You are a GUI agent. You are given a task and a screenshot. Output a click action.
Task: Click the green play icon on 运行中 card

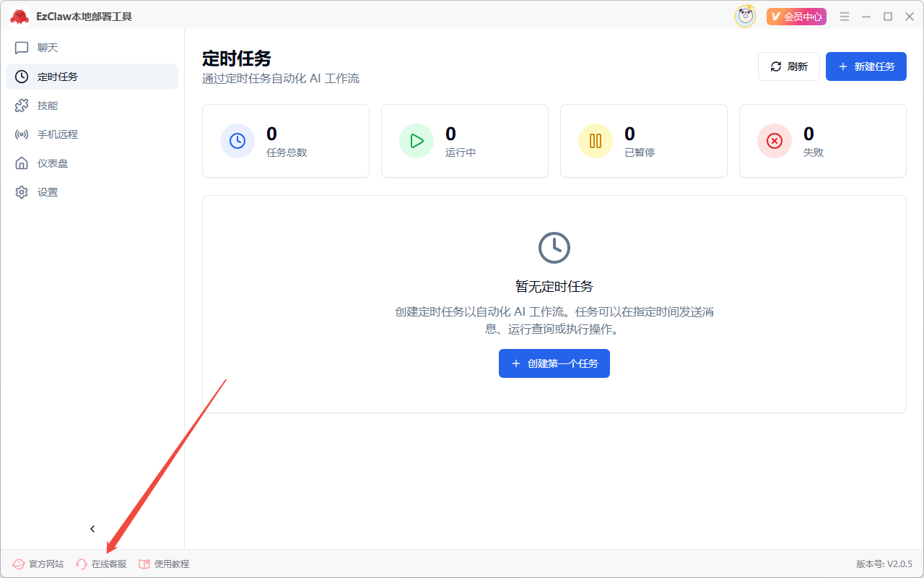(x=417, y=141)
